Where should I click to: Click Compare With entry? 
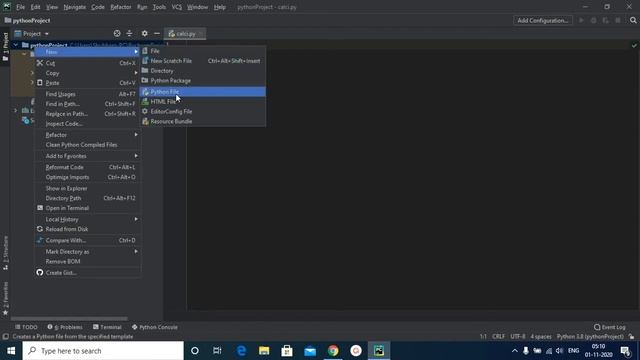pyautogui.click(x=87, y=240)
